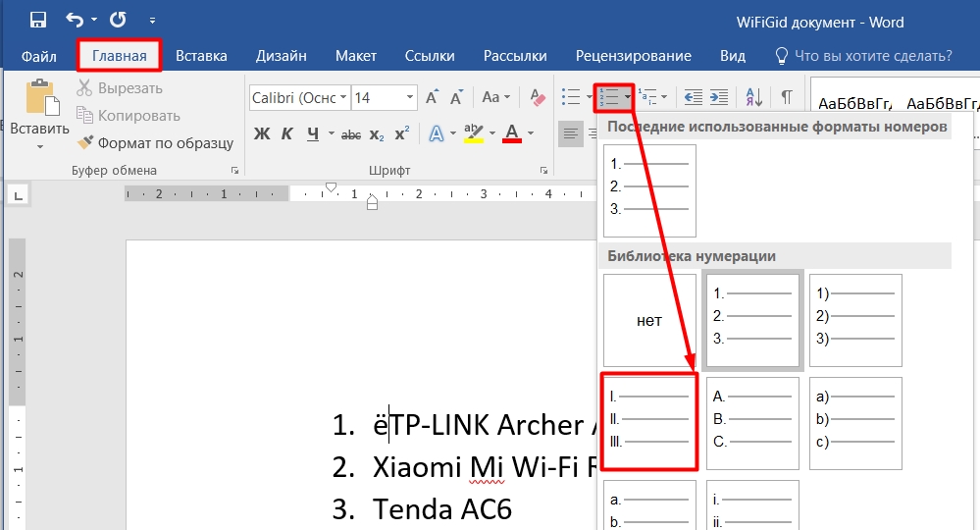Expand the Вставить paste options arrow
The height and width of the screenshot is (530, 980).
point(40,147)
